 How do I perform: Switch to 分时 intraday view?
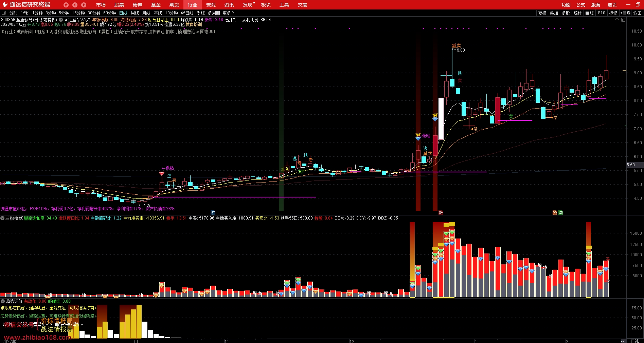tap(14, 13)
